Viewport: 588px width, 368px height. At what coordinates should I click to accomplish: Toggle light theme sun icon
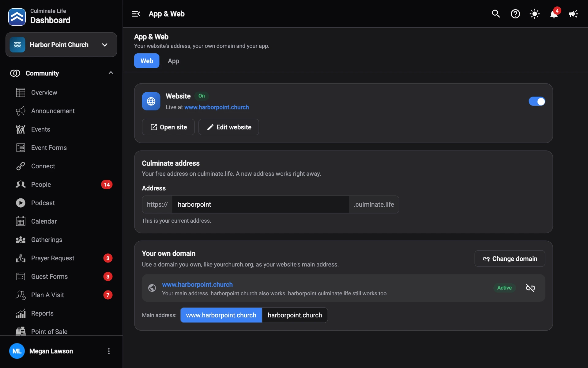(535, 14)
